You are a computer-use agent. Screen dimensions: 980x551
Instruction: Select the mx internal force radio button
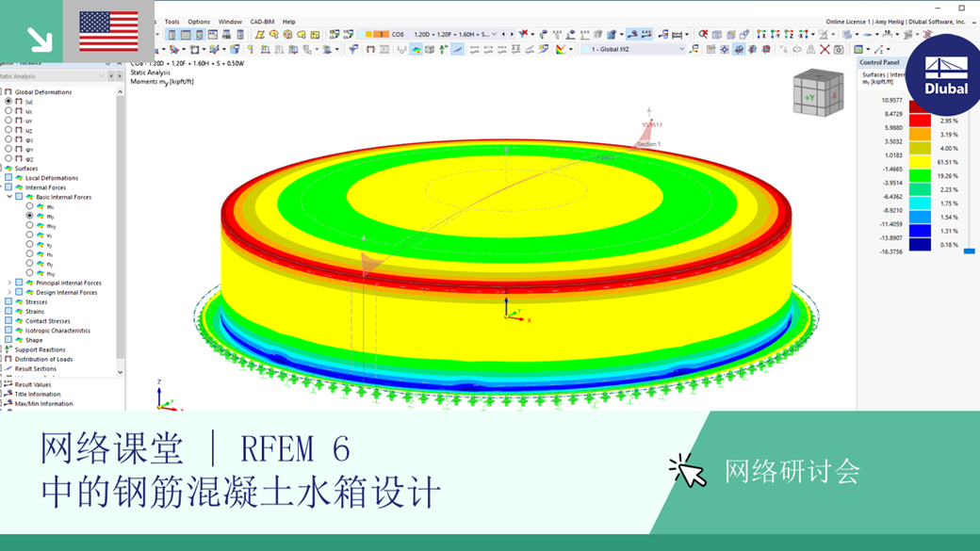29,206
